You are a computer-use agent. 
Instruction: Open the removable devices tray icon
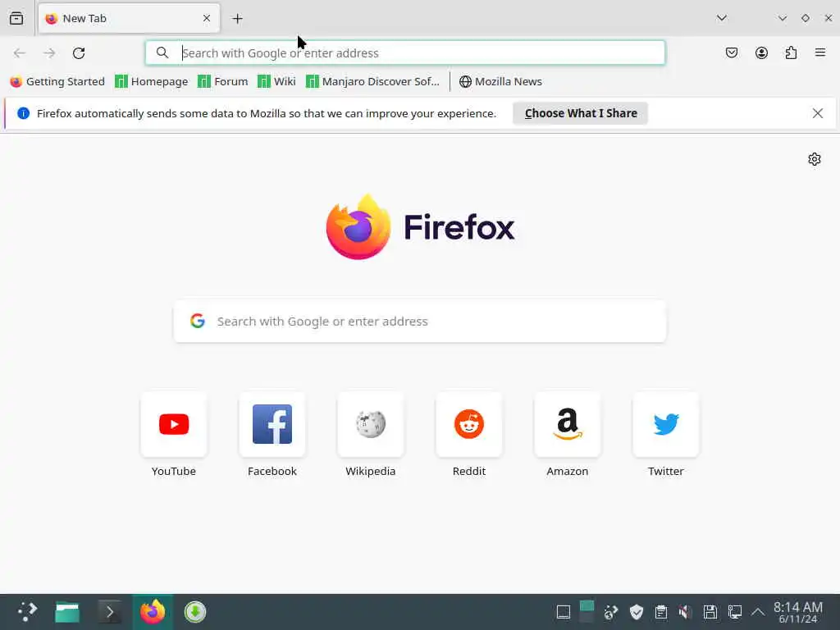[710, 612]
